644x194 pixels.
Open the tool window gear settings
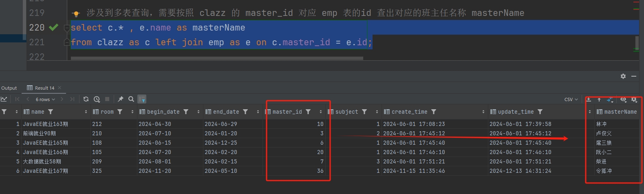click(x=623, y=76)
